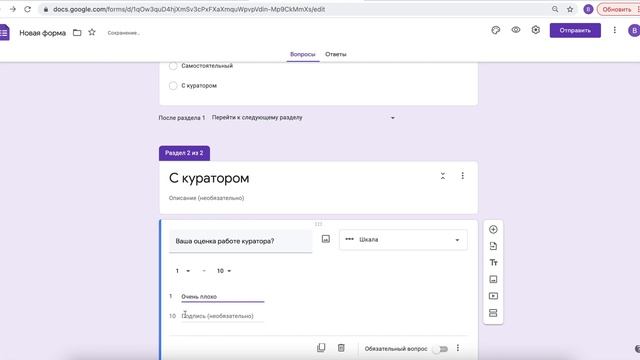Select radio option 'Самостоятельный'
This screenshot has width=640, height=360.
click(173, 66)
